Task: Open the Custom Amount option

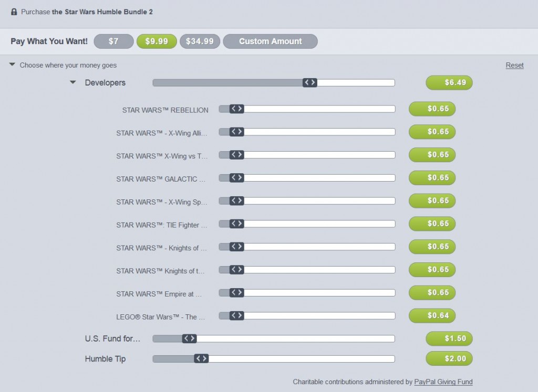Action: [271, 41]
